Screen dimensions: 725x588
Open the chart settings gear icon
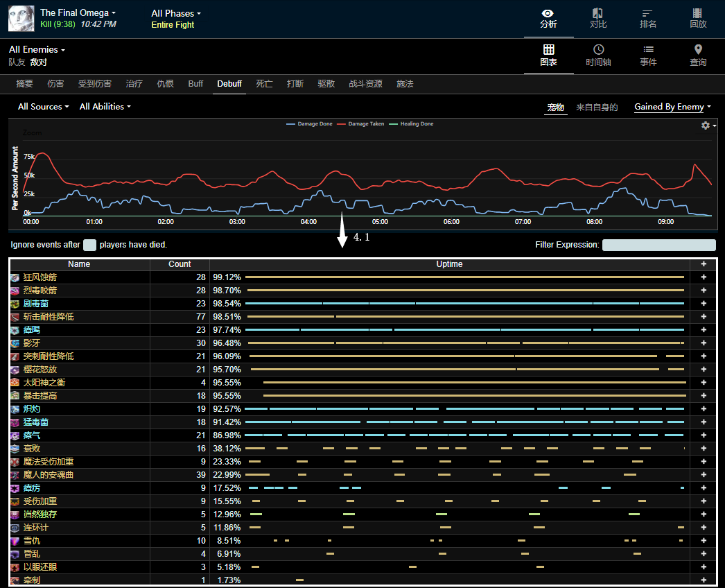pyautogui.click(x=707, y=126)
